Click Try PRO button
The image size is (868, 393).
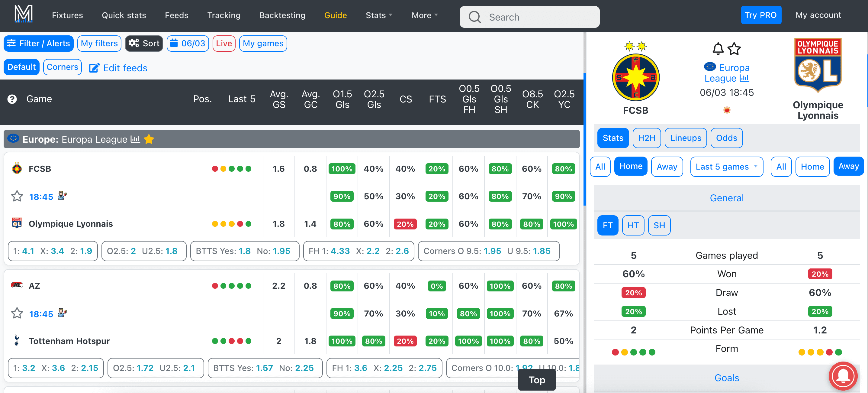pyautogui.click(x=760, y=15)
